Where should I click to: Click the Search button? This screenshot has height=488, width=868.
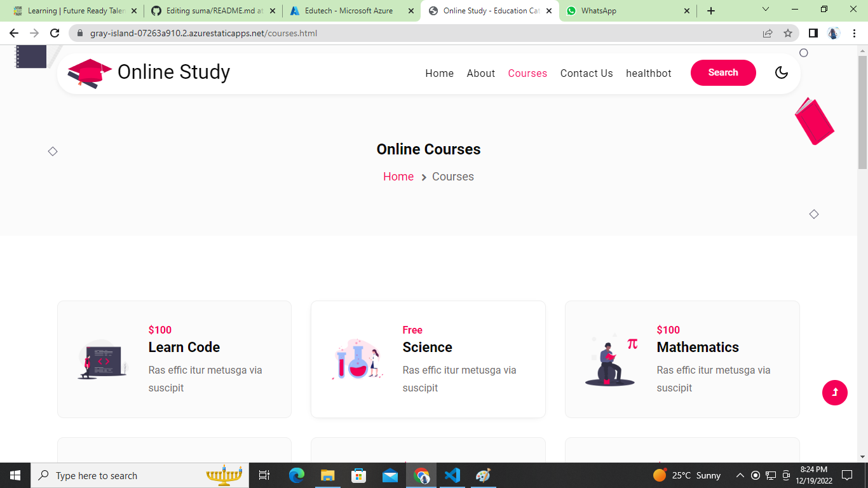pos(723,72)
